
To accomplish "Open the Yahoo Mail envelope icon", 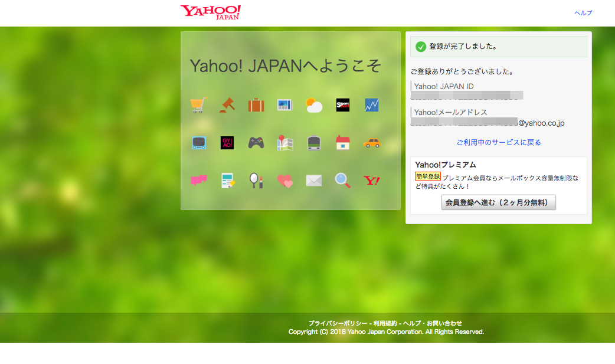I will pos(314,181).
